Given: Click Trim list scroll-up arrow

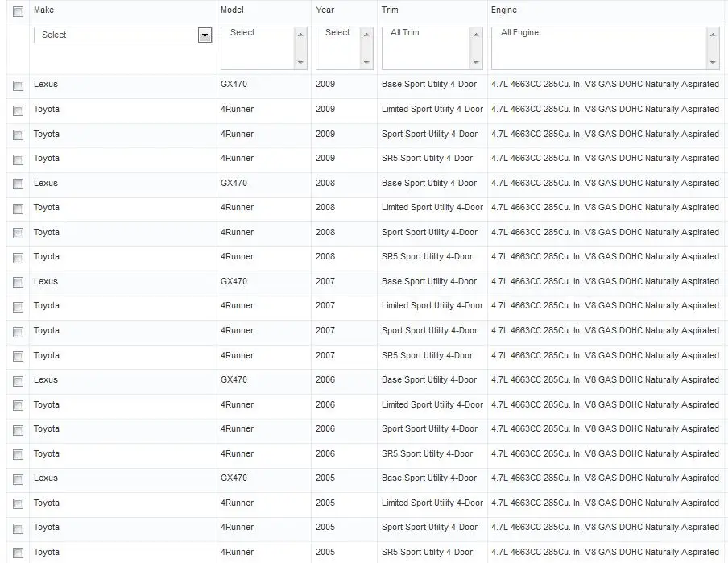Looking at the screenshot, I should [x=476, y=35].
